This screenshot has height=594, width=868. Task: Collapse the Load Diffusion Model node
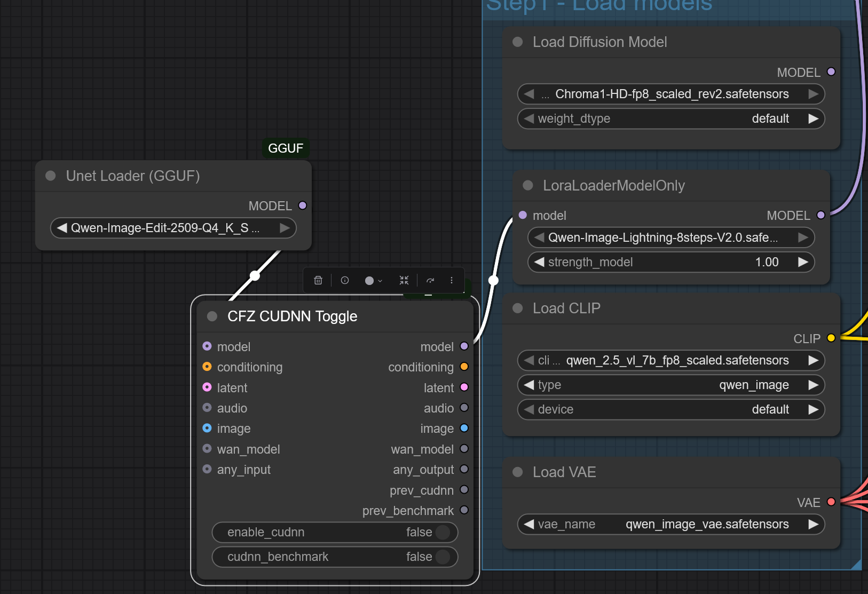coord(517,42)
